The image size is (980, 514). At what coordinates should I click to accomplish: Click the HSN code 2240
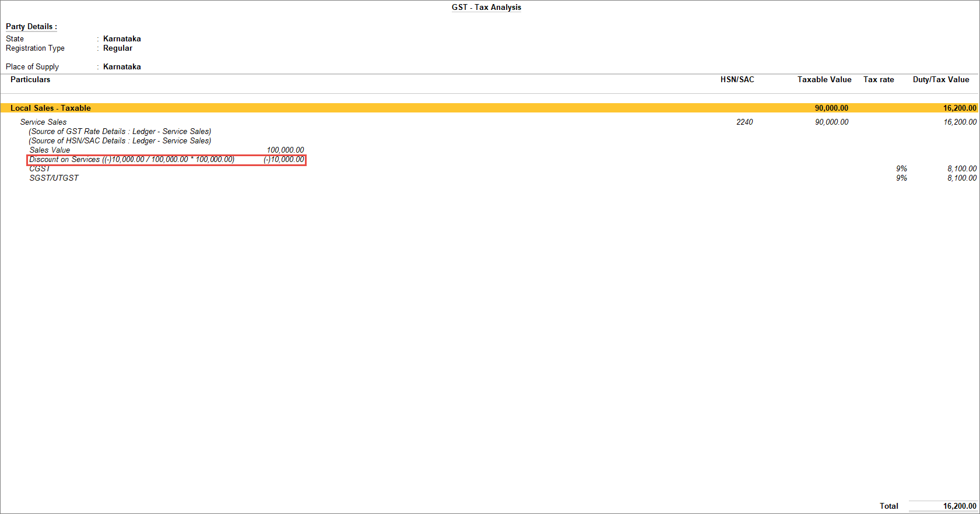744,122
